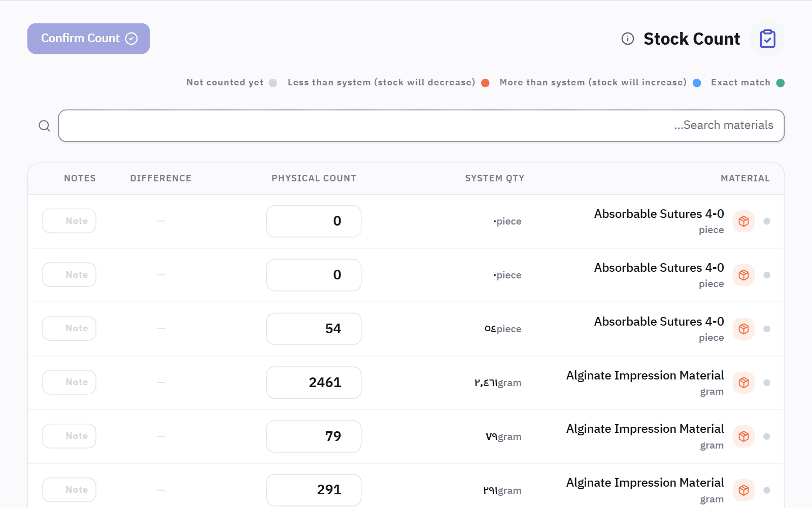Viewport: 812px width, 508px height.
Task: Click the magnifier search icon
Action: [45, 125]
